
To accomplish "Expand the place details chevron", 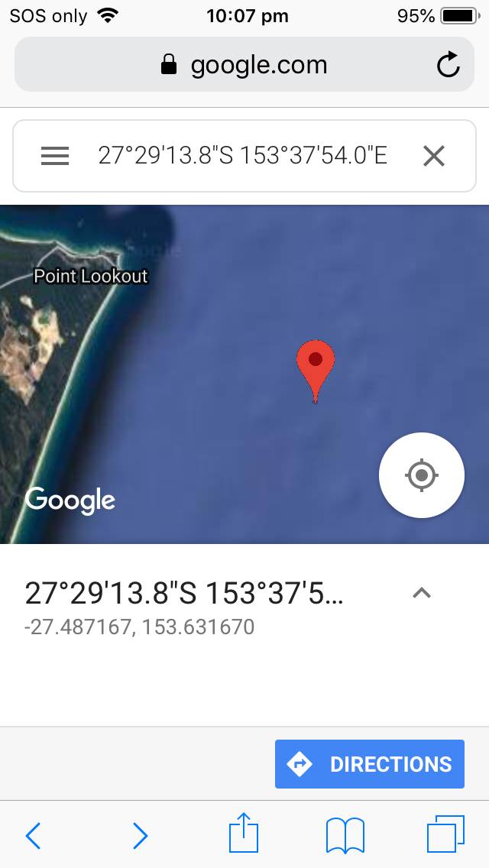I will [422, 594].
